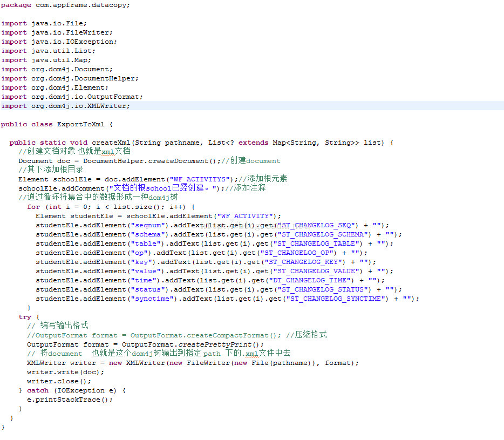504x440 pixels.
Task: Click the string "DT_CHANGELOG_TIME"
Action: pyautogui.click(x=310, y=280)
